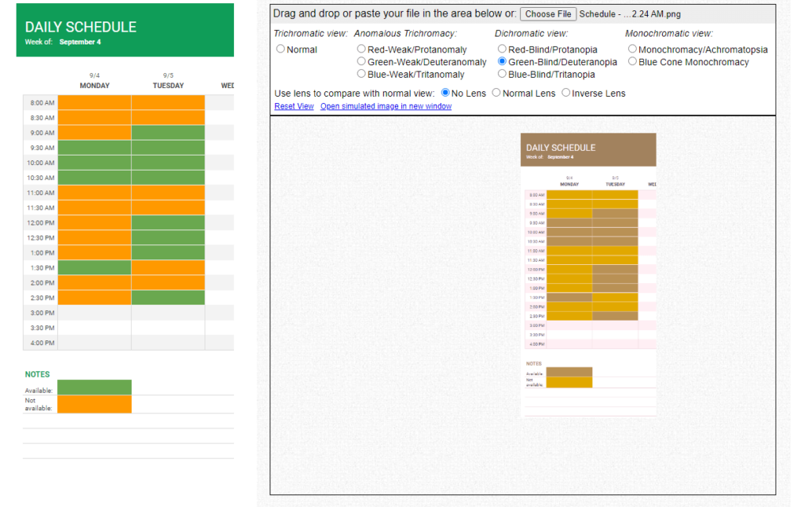Click Monday 10:00 AM green cell
This screenshot has height=507, width=812.
point(94,163)
